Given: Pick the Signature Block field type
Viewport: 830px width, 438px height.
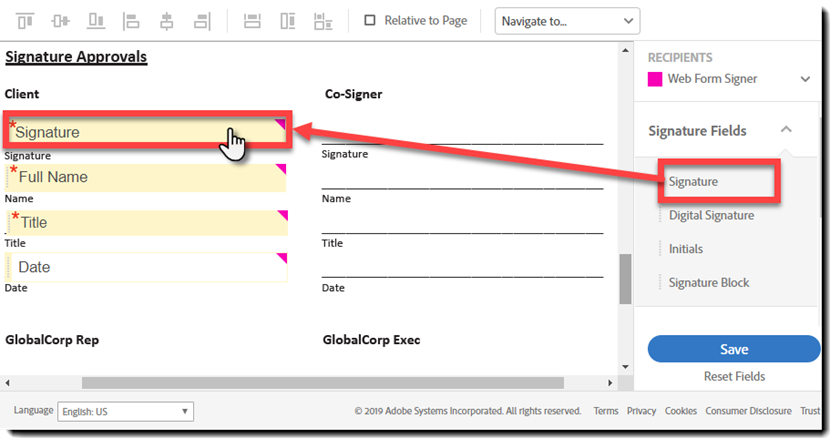Looking at the screenshot, I should [x=709, y=282].
